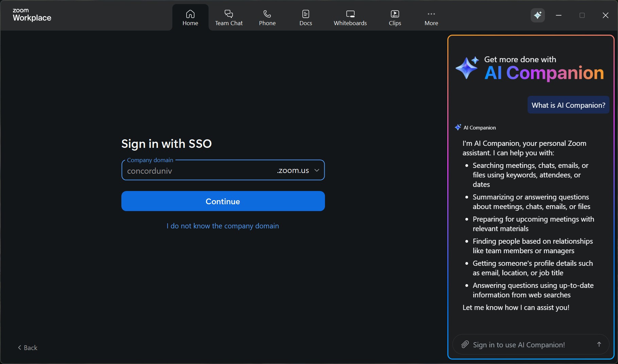Click 'I do not know the company domain'

[223, 226]
